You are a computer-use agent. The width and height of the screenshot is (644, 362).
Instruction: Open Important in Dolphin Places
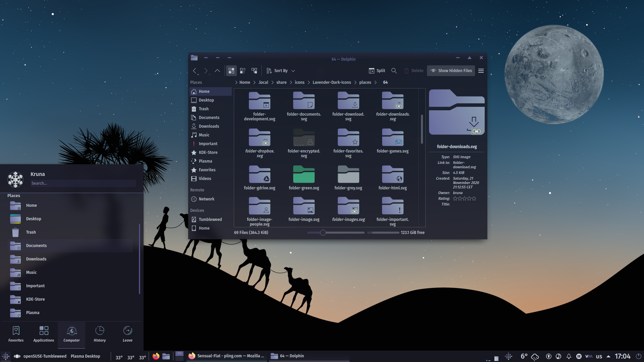pyautogui.click(x=211, y=144)
